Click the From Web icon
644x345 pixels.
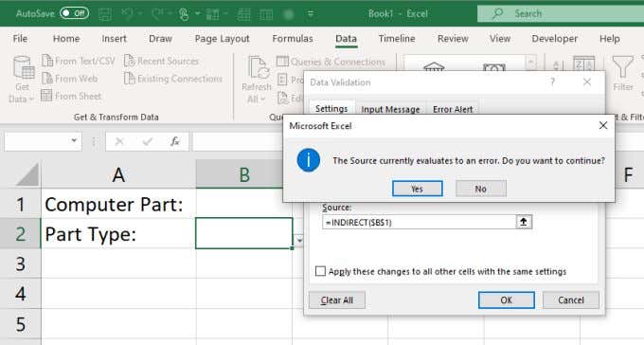(x=47, y=78)
